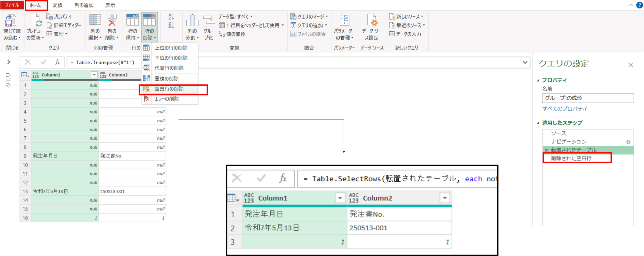The height and width of the screenshot is (256, 644).
Task: Click Use First Row as Headers (1行目をヘッダーとして使用)
Action: tap(251, 25)
